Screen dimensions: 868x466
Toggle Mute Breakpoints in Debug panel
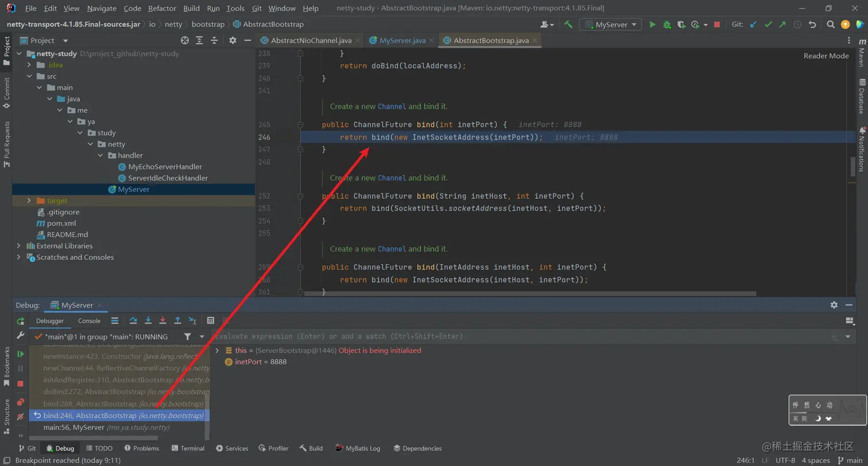21,417
